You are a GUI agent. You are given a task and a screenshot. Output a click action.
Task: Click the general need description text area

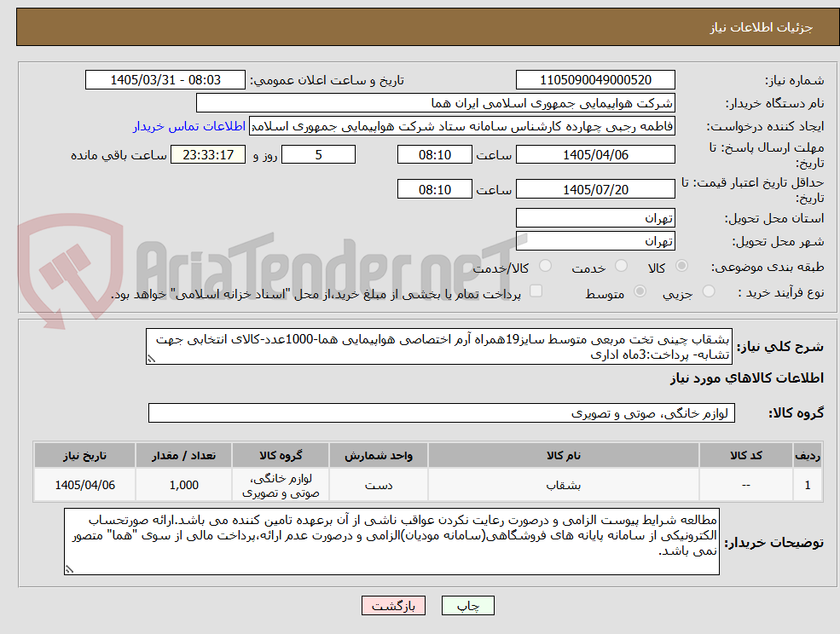tap(438, 347)
